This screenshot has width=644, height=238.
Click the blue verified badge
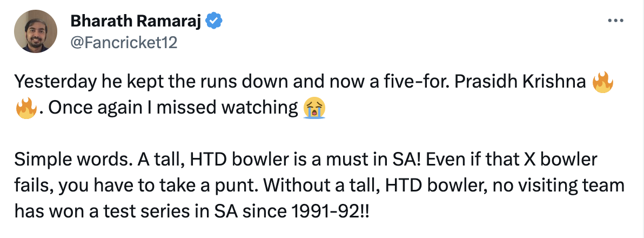pos(215,22)
